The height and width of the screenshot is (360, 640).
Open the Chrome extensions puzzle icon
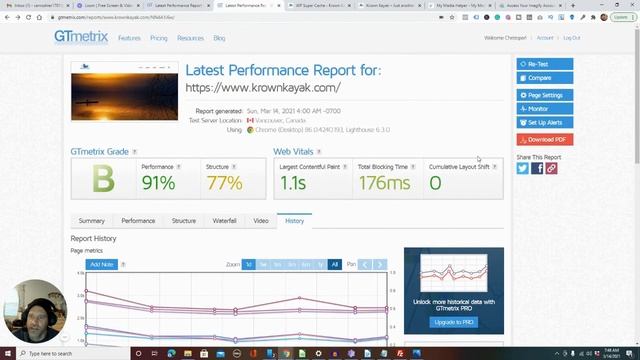[x=593, y=18]
